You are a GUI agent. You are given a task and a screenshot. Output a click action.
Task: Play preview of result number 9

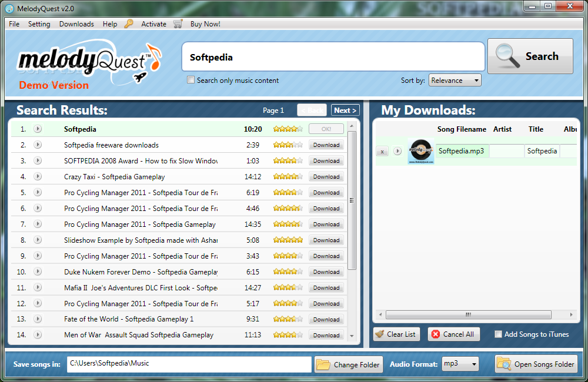(x=38, y=256)
